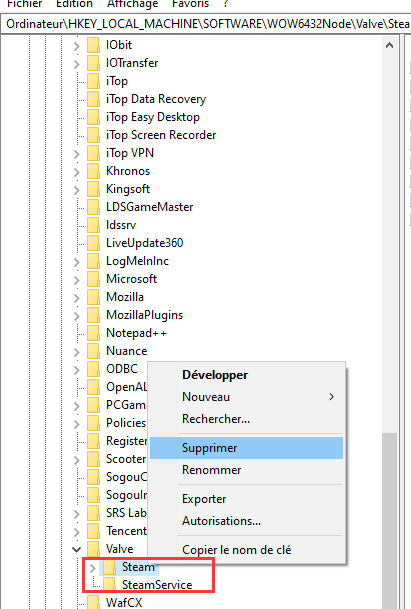411x609 pixels.
Task: Choose Développer in context menu
Action: click(247, 375)
